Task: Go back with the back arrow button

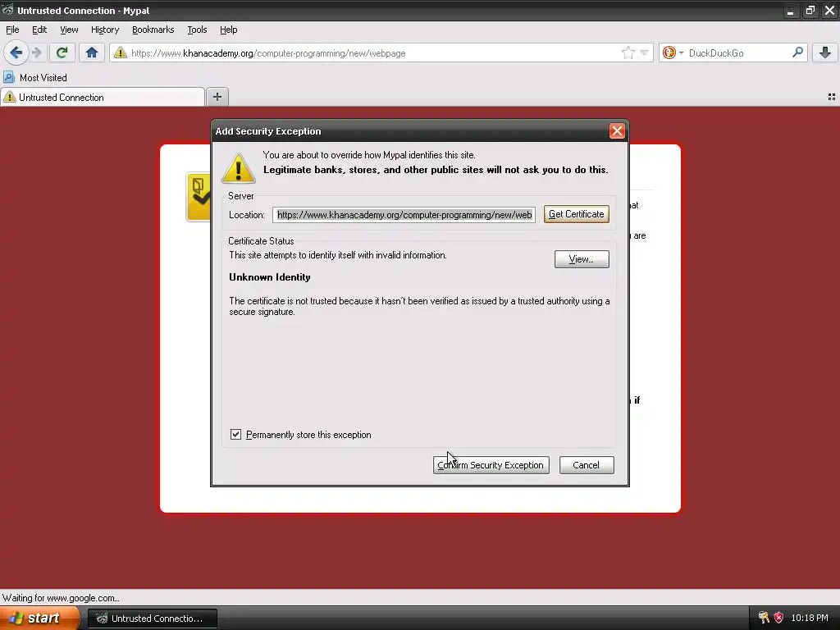Action: point(16,52)
